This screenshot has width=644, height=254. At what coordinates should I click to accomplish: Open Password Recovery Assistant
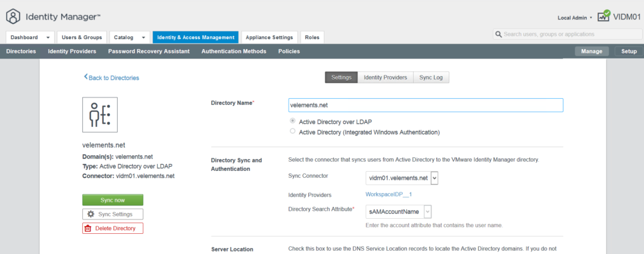pos(148,52)
